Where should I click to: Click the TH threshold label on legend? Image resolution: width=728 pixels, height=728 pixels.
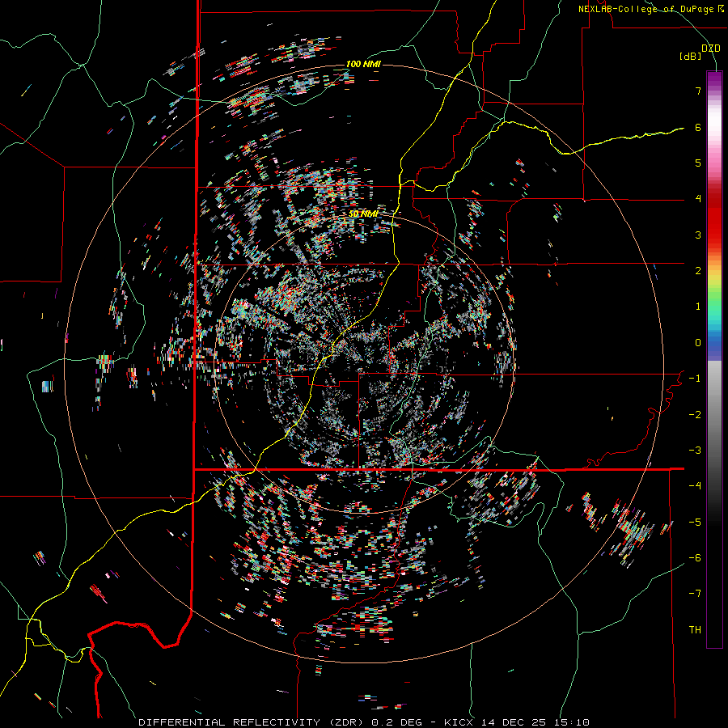pyautogui.click(x=695, y=630)
